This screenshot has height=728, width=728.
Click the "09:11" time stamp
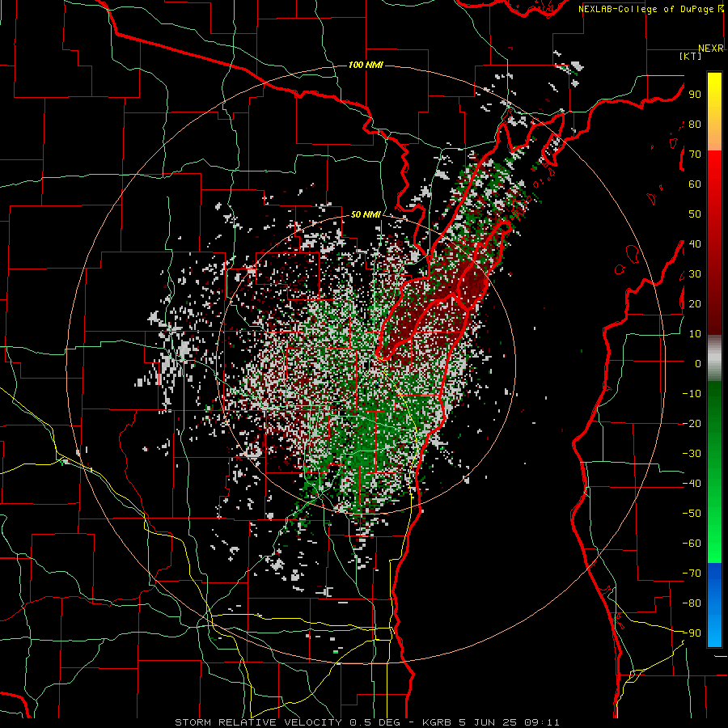click(x=541, y=722)
